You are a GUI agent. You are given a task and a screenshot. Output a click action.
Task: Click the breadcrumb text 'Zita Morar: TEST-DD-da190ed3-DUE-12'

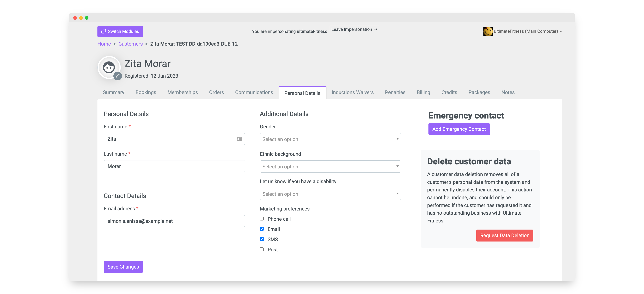click(x=194, y=44)
